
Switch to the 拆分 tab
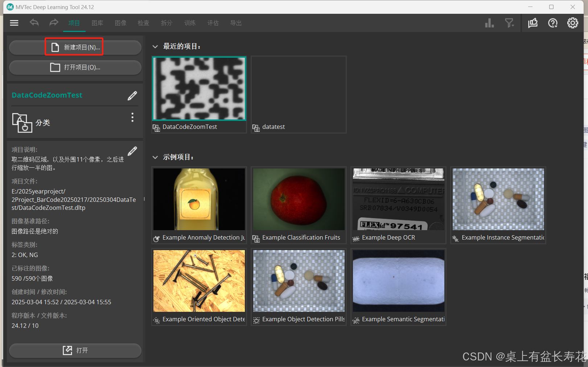click(x=166, y=23)
